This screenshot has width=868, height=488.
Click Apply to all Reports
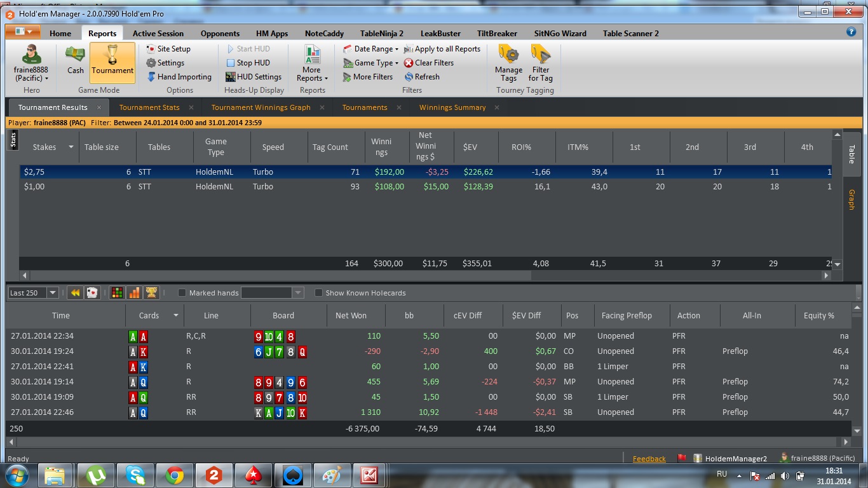(442, 49)
